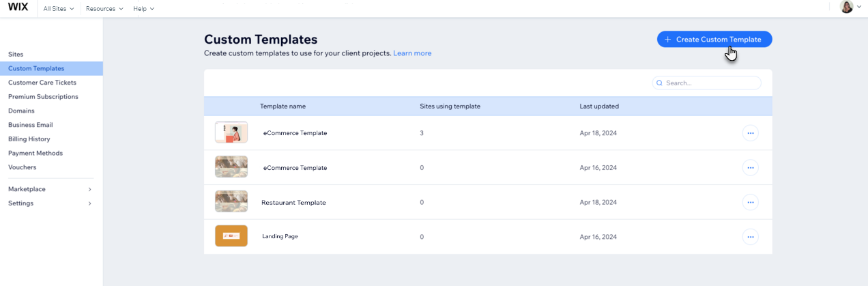The height and width of the screenshot is (286, 868).
Task: Open the first eCommerce Template thumbnail
Action: 231,132
